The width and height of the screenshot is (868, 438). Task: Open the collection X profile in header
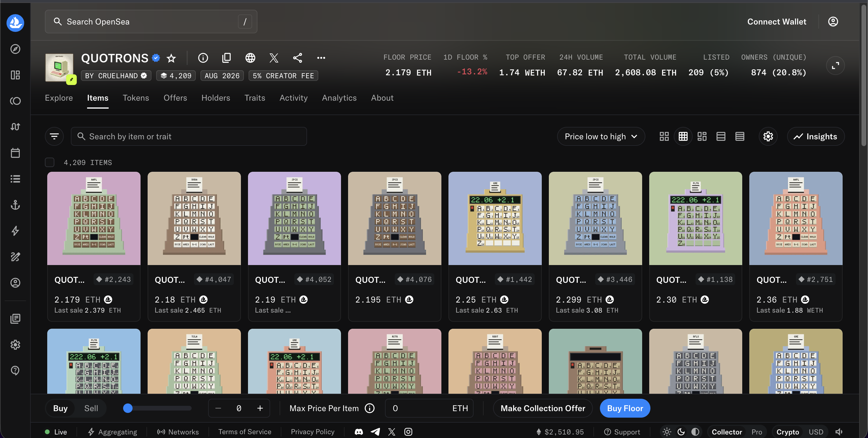coord(274,58)
